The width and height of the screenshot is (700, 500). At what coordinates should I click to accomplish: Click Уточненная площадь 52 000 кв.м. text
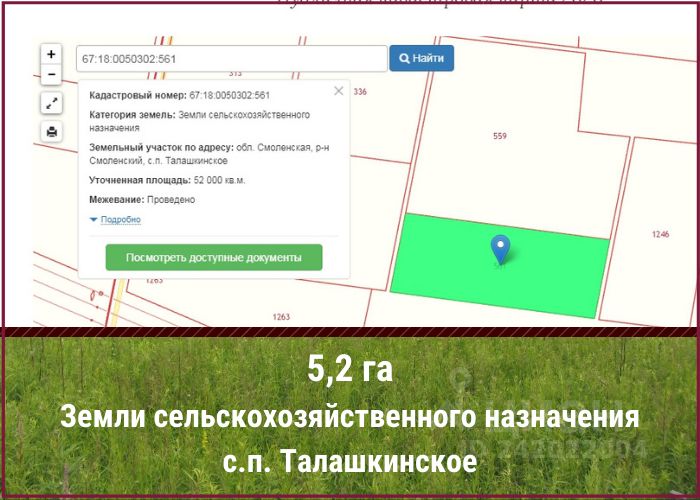pos(167,180)
